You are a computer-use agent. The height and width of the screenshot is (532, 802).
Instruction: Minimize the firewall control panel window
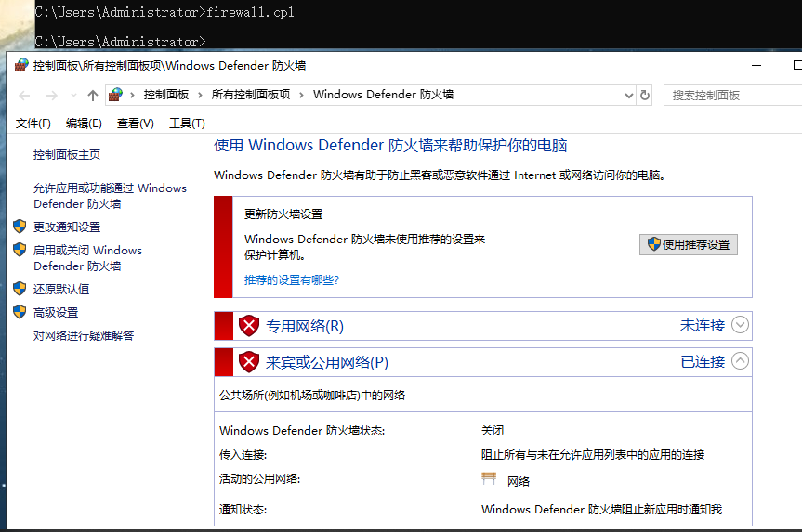point(756,65)
